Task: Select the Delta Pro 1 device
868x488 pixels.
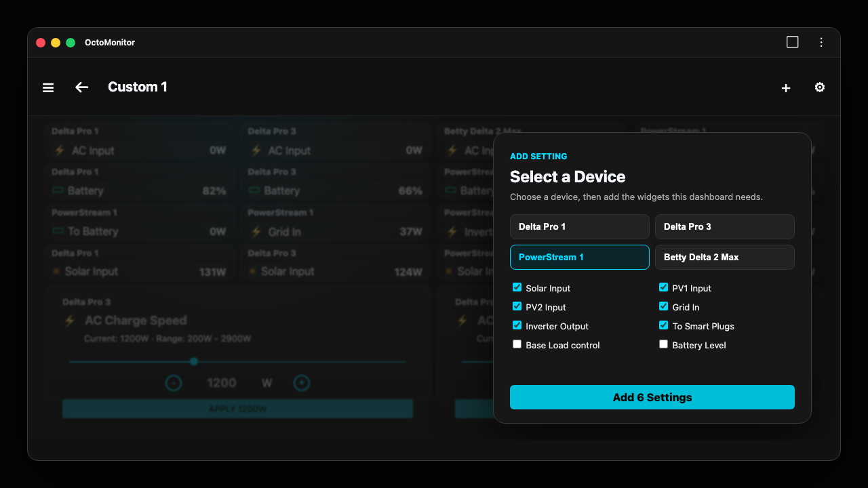Action: click(580, 226)
